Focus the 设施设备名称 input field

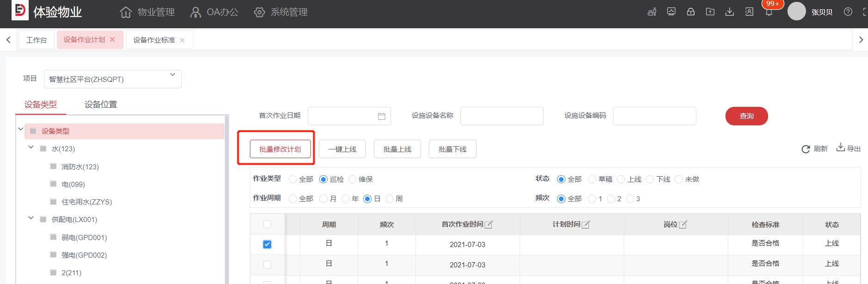502,116
